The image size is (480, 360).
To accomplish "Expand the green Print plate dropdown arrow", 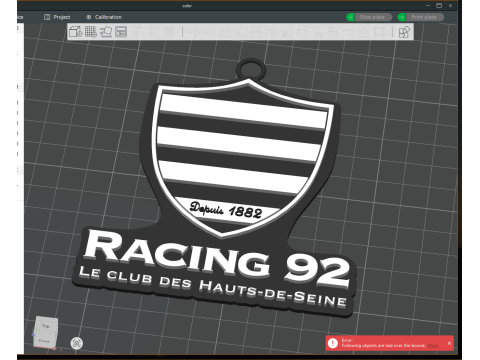I will pyautogui.click(x=402, y=17).
